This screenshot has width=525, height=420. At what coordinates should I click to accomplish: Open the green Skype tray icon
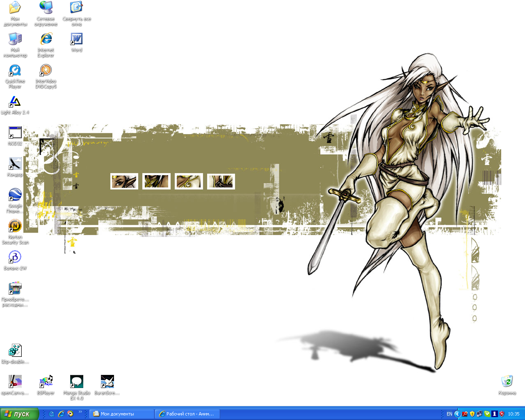pos(487,414)
